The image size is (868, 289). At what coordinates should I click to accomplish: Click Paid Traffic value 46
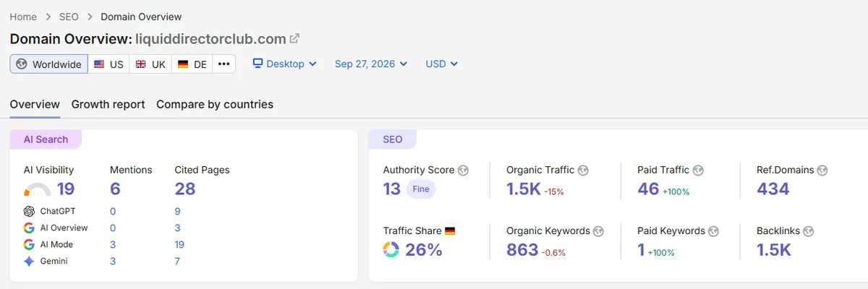[648, 189]
